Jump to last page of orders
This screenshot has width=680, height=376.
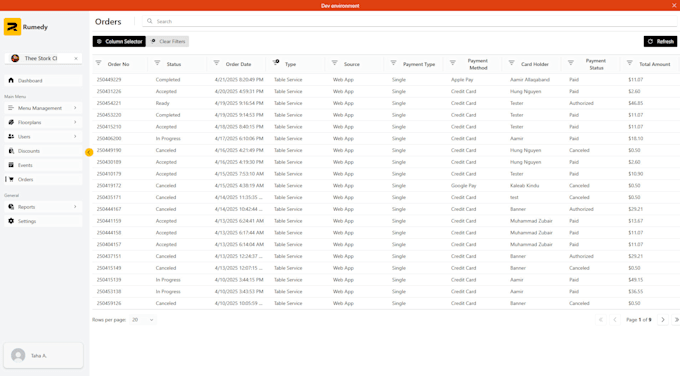676,320
